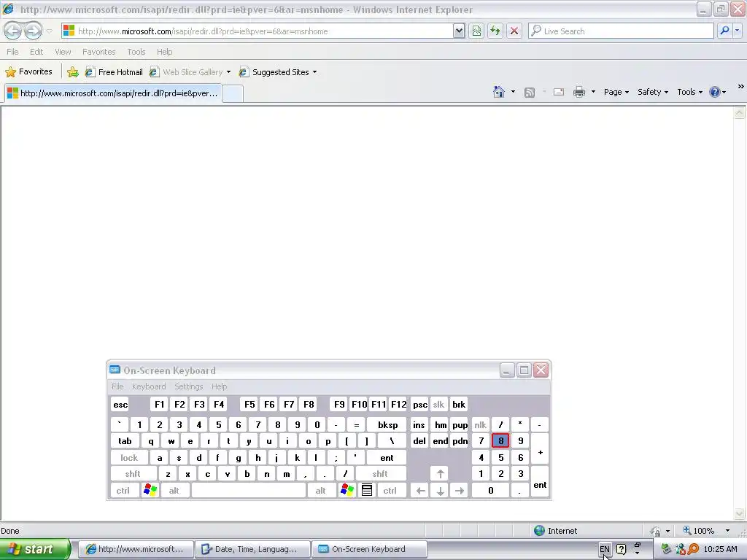Click the Live Search magnifier button
The height and width of the screenshot is (560, 747).
[x=724, y=31]
